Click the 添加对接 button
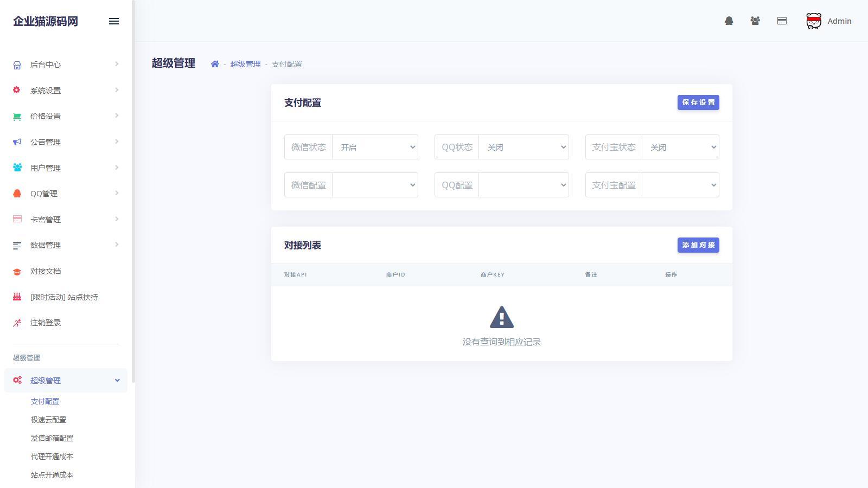868x488 pixels. click(698, 245)
